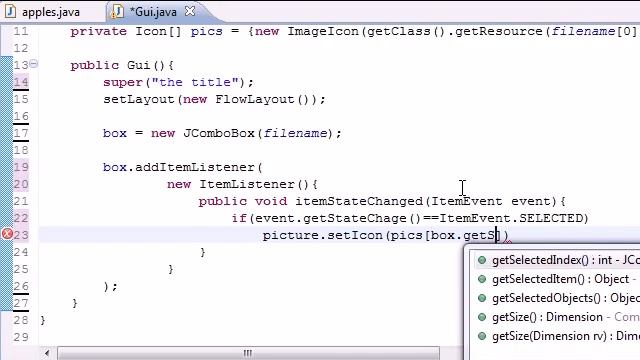Click green method icon beside getSelectedItem()
Screen dimensions: 640x360
pos(482,279)
